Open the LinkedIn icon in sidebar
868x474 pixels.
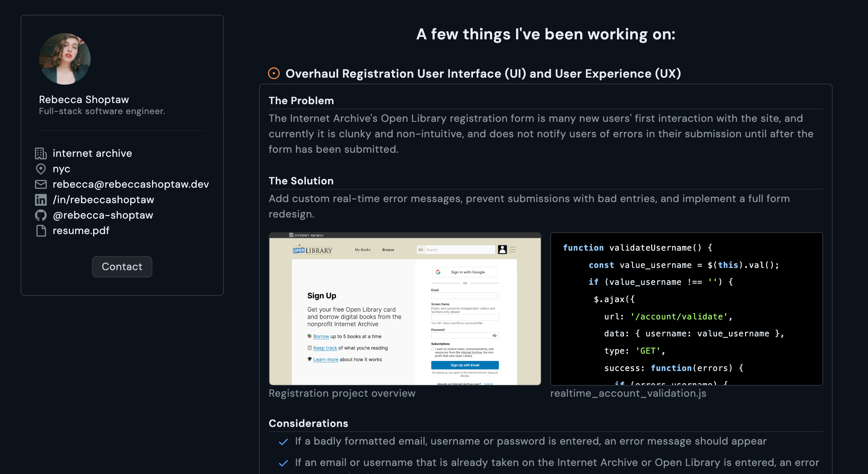pos(41,200)
